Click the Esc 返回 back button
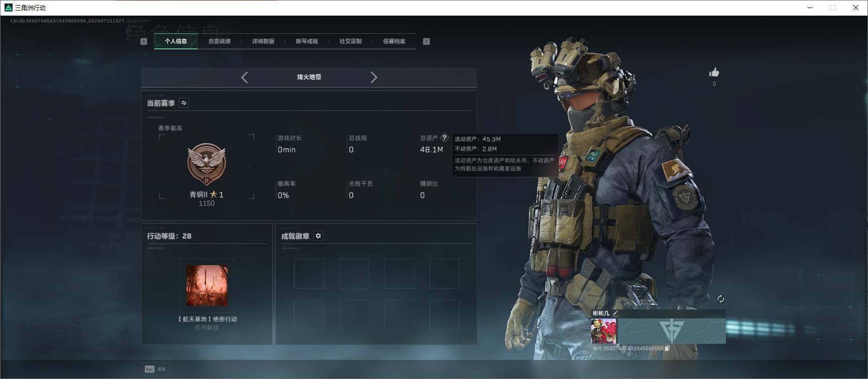Viewport: 868px width, 379px height. (155, 369)
